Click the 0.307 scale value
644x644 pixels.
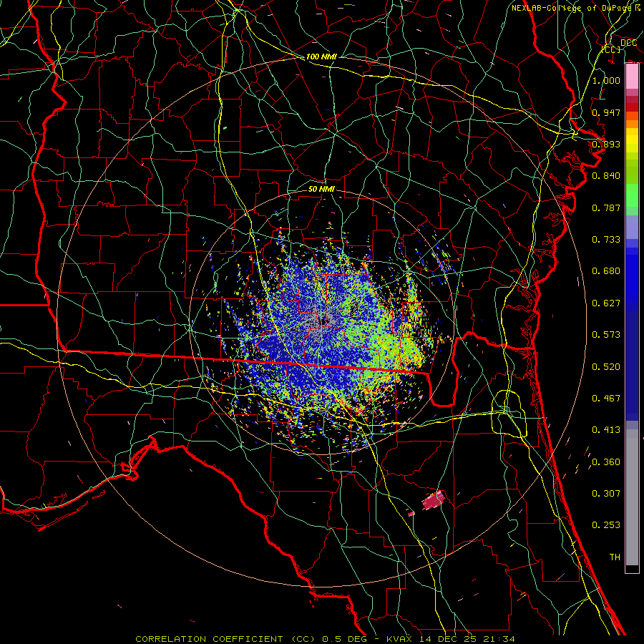(606, 494)
